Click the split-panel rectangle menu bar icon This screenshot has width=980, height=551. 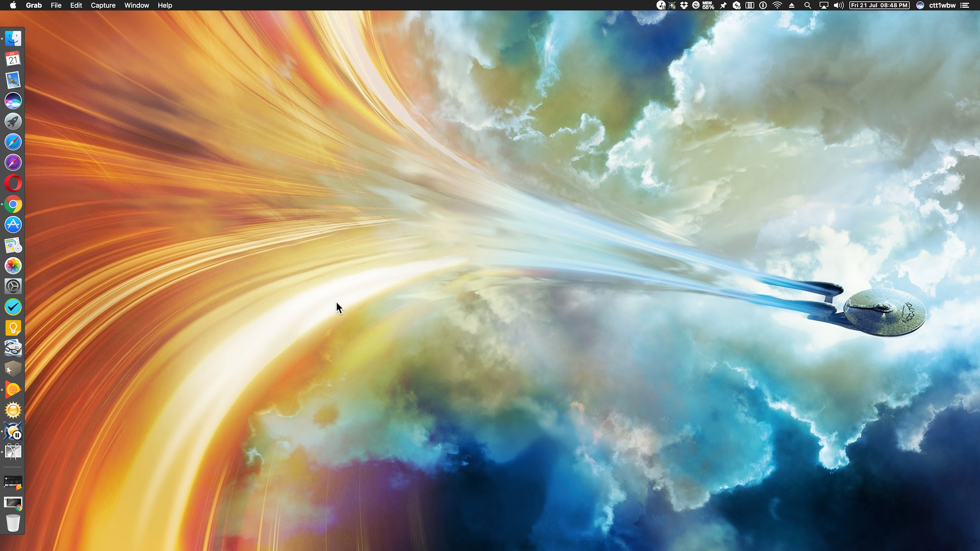pos(750,5)
